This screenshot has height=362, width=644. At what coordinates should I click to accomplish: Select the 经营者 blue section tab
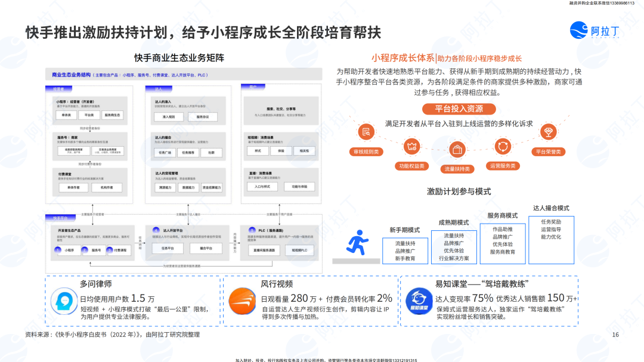tap(58, 89)
